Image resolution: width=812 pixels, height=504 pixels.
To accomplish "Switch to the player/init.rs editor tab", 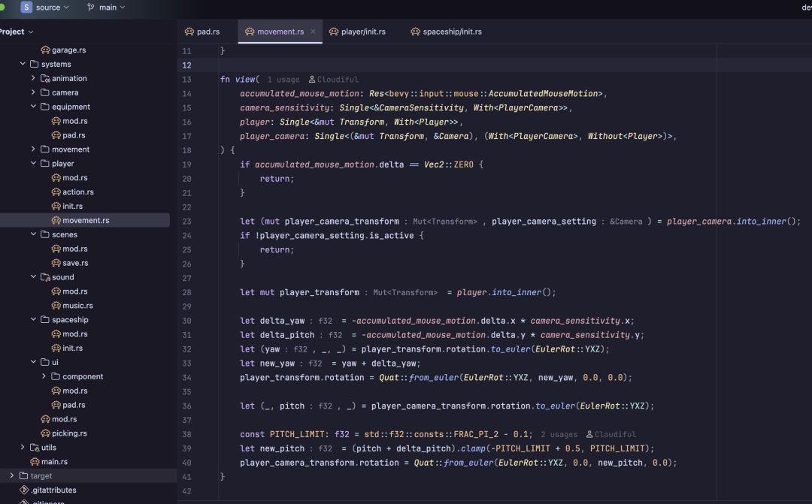I will tap(357, 32).
